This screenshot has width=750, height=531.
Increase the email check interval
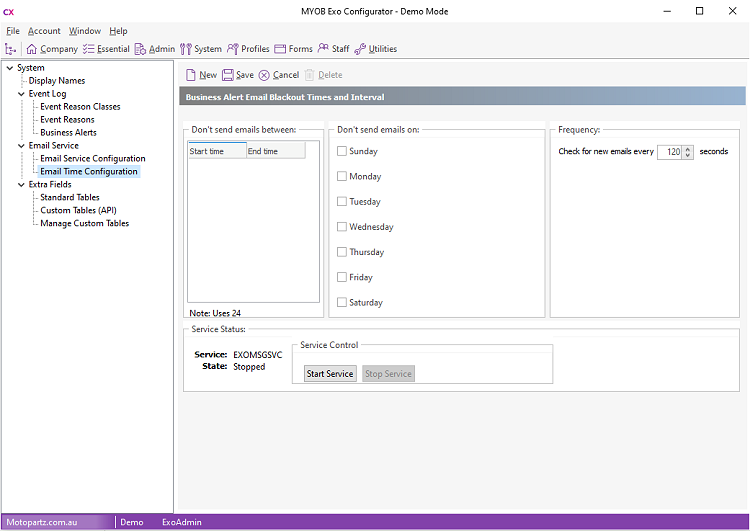pyautogui.click(x=688, y=149)
